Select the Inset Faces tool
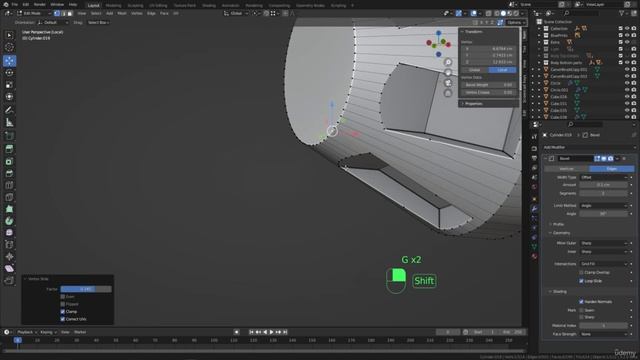 pyautogui.click(x=9, y=161)
